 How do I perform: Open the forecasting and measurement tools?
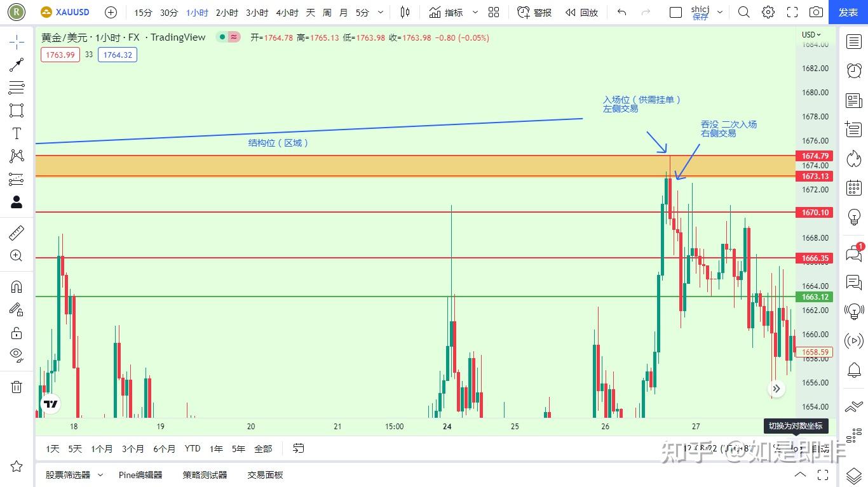pos(17,179)
